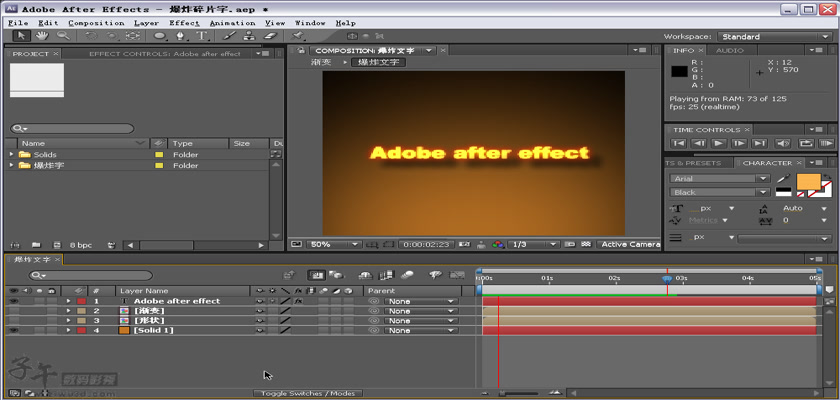
Task: Click the Project panel search field
Action: [x=72, y=129]
